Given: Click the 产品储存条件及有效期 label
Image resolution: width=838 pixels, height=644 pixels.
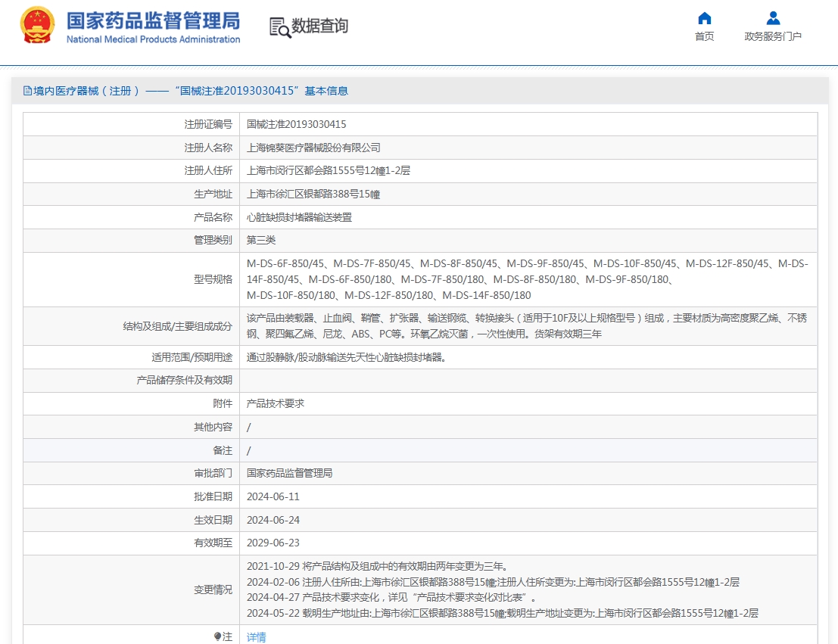Looking at the screenshot, I should pyautogui.click(x=184, y=381).
